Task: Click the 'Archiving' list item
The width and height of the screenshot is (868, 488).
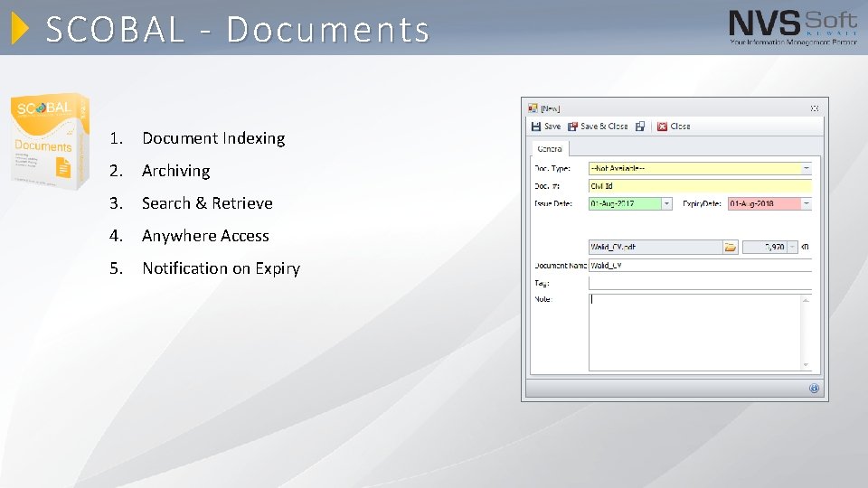Action: pos(175,171)
